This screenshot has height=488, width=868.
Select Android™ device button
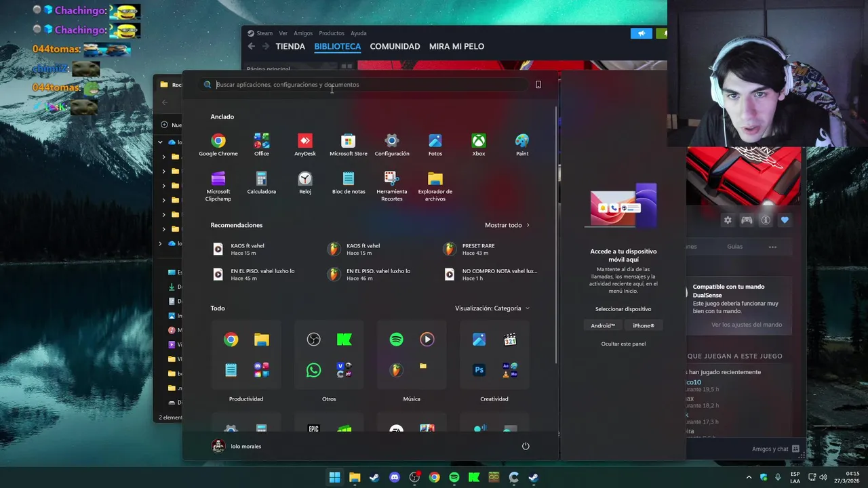click(x=603, y=325)
